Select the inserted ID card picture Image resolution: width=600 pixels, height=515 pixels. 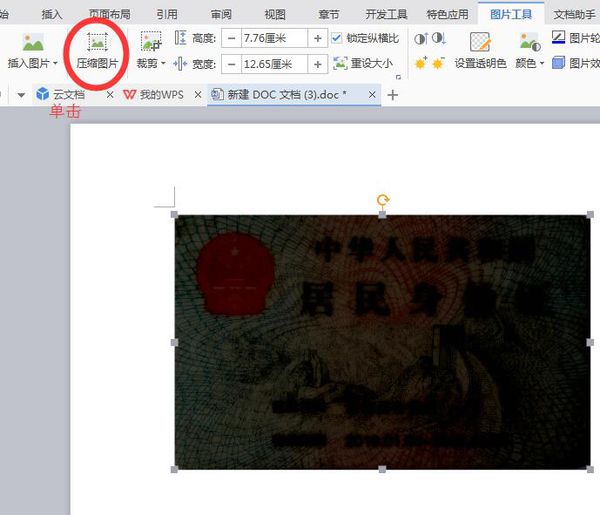(x=382, y=342)
